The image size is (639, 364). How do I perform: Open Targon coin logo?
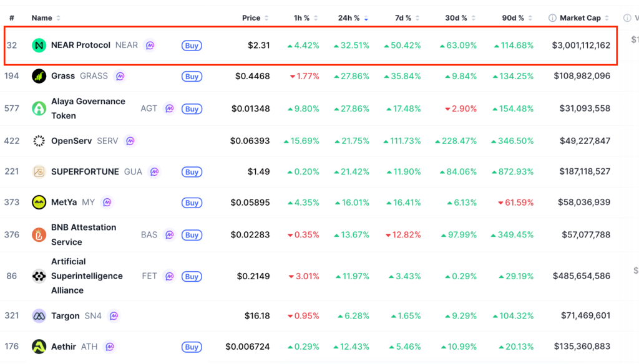point(39,316)
